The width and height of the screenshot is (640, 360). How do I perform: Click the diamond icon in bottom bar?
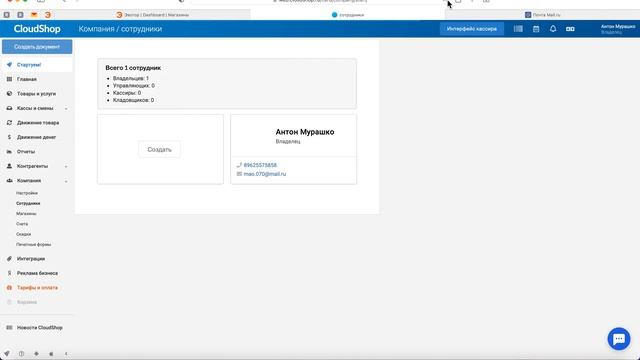tap(36, 354)
